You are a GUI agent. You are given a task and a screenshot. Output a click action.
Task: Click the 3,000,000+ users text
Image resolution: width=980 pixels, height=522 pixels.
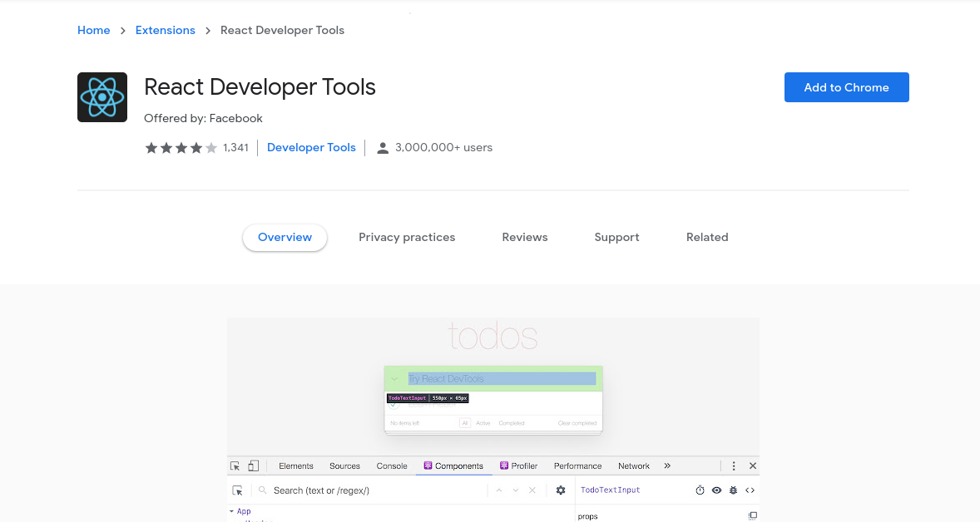(x=443, y=148)
